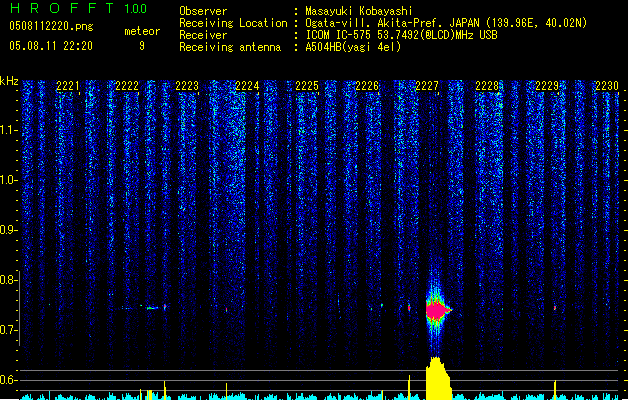
Task: Click the HROFFT title text
Action: coord(61,8)
